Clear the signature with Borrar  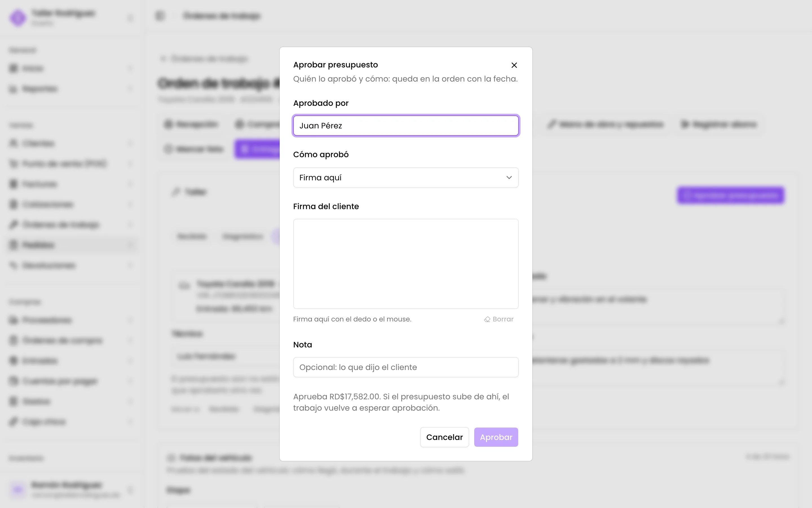[x=498, y=319]
